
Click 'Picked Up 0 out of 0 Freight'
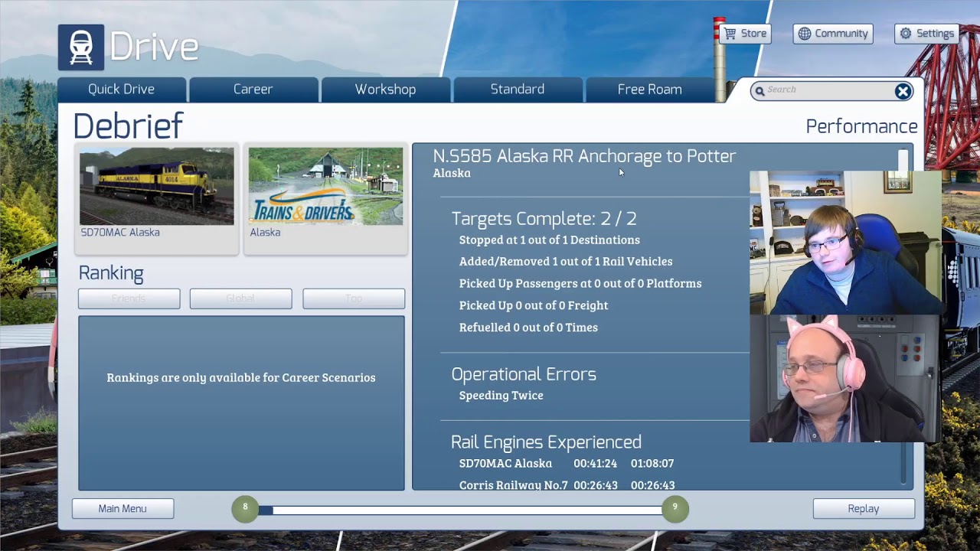click(x=534, y=305)
